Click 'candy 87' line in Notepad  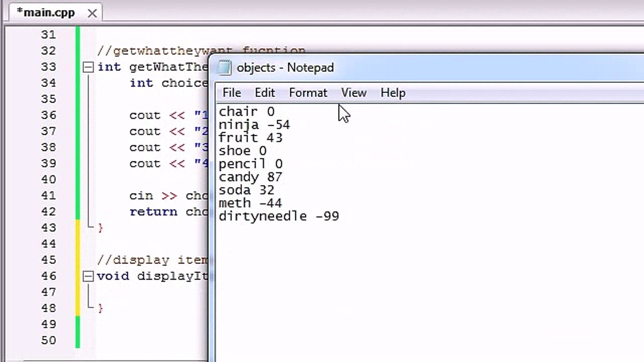[x=251, y=177]
